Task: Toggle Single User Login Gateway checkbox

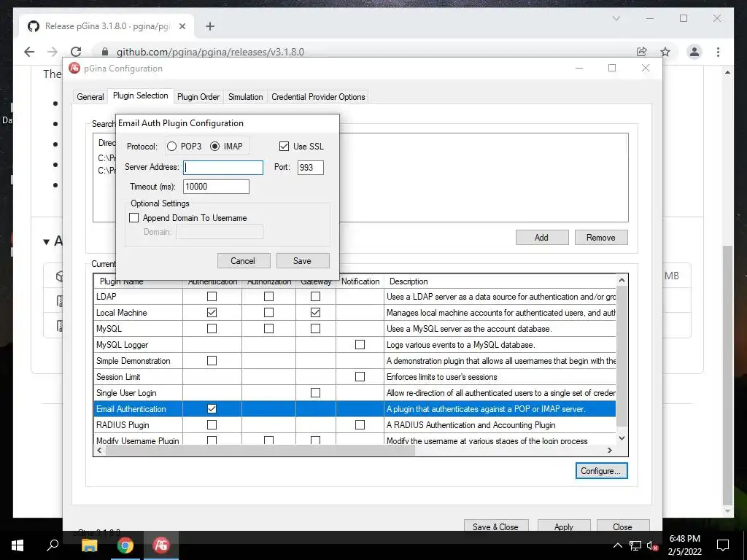Action: (315, 392)
